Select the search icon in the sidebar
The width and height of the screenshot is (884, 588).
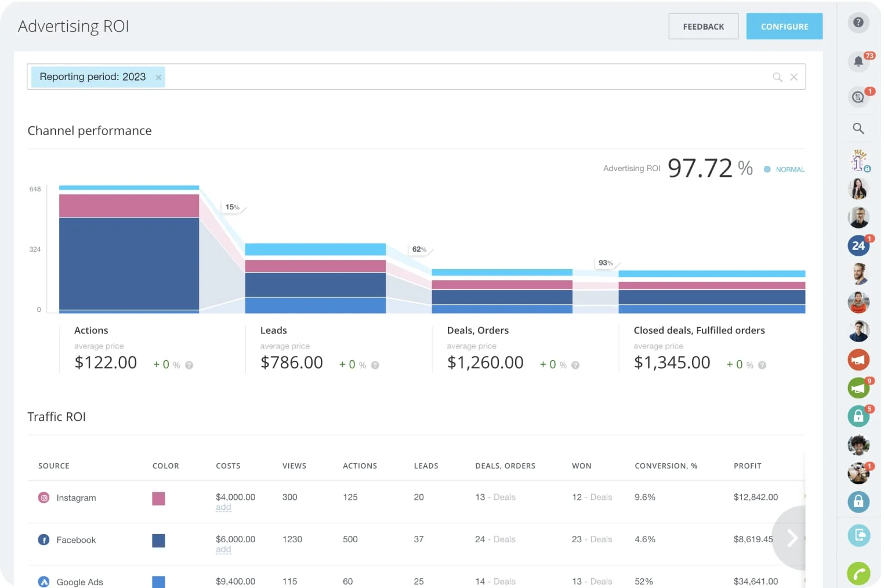tap(858, 128)
